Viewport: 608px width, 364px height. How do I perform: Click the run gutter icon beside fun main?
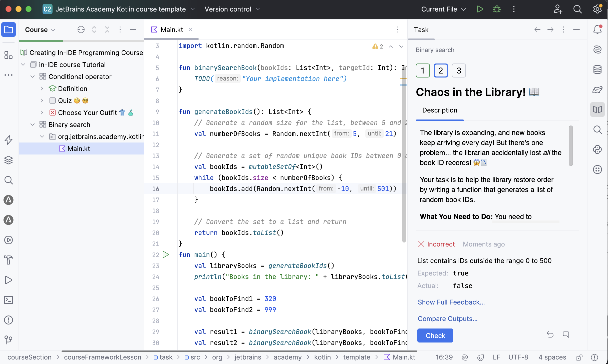point(166,255)
